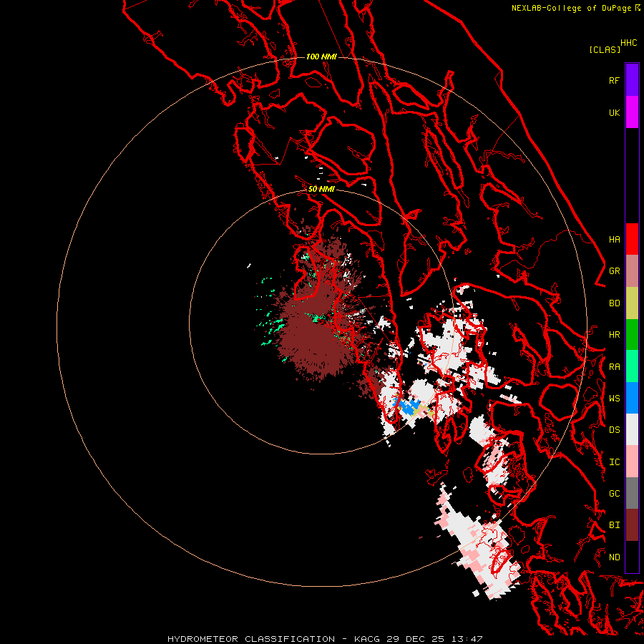
Task: Click the 'WS' legend label
Action: click(x=614, y=398)
